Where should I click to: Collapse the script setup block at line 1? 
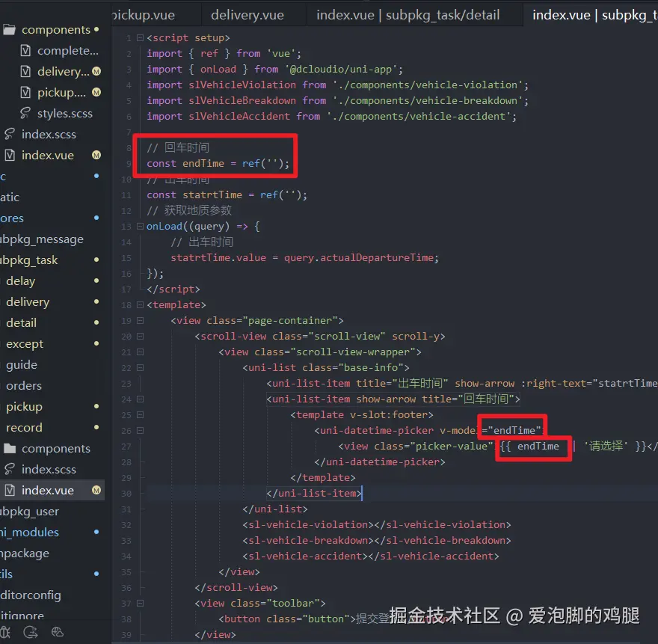tap(140, 38)
